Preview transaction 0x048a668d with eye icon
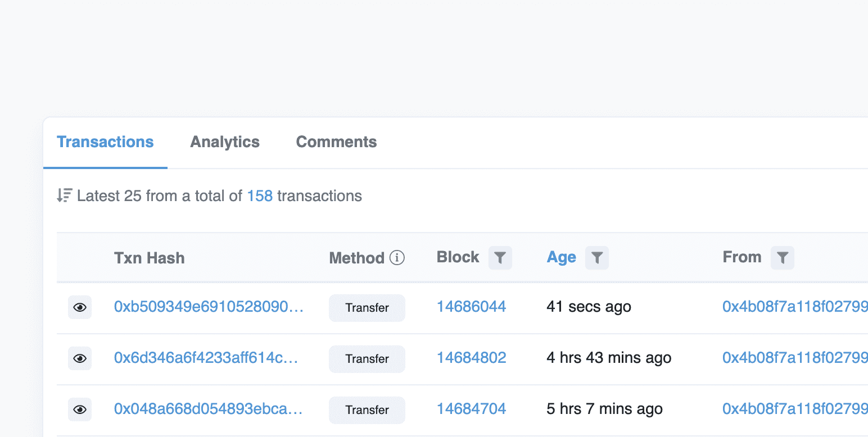Screen dimensions: 868x437 (80, 410)
